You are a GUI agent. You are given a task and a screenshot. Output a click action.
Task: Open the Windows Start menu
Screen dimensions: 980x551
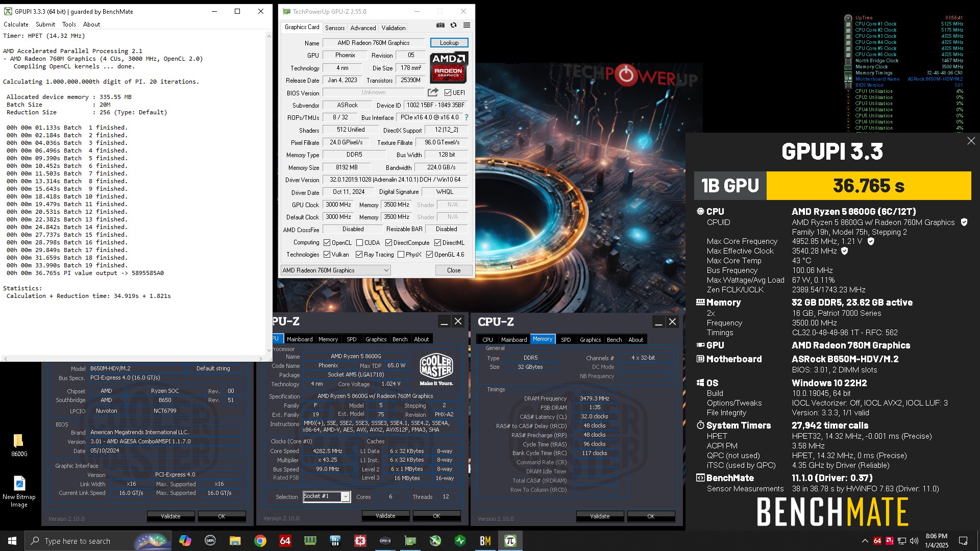pyautogui.click(x=12, y=541)
